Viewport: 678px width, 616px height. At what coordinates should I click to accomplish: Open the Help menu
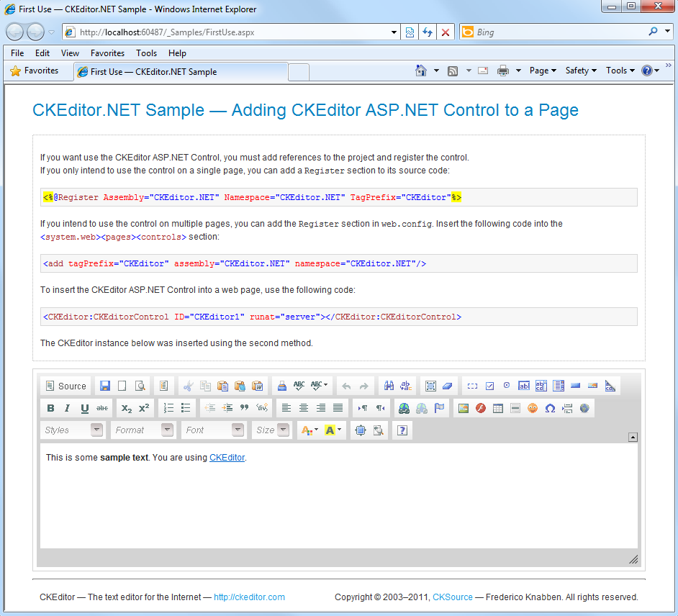[177, 53]
